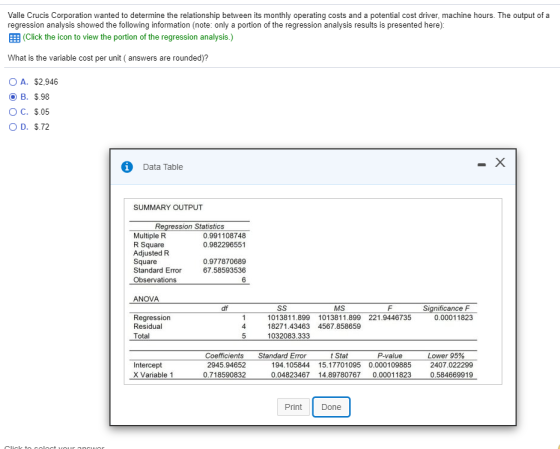This screenshot has width=560, height=449.
Task: Click the Print button
Action: tap(293, 407)
